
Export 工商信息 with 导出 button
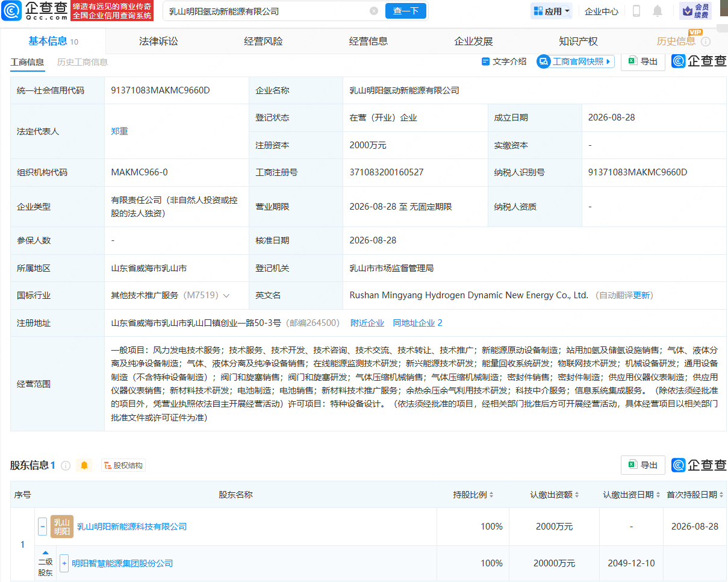coord(643,61)
